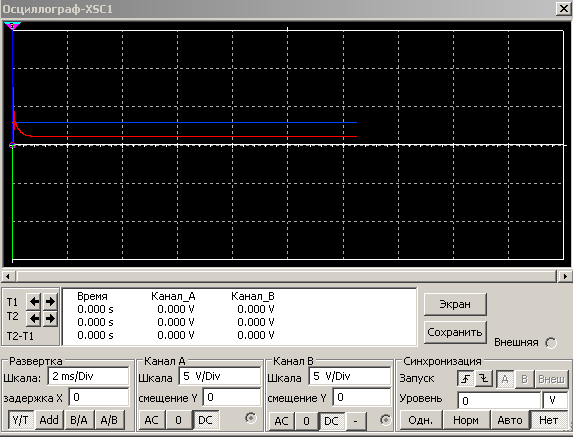Choose Одн. single trigger mode
573x440 pixels.
421,420
